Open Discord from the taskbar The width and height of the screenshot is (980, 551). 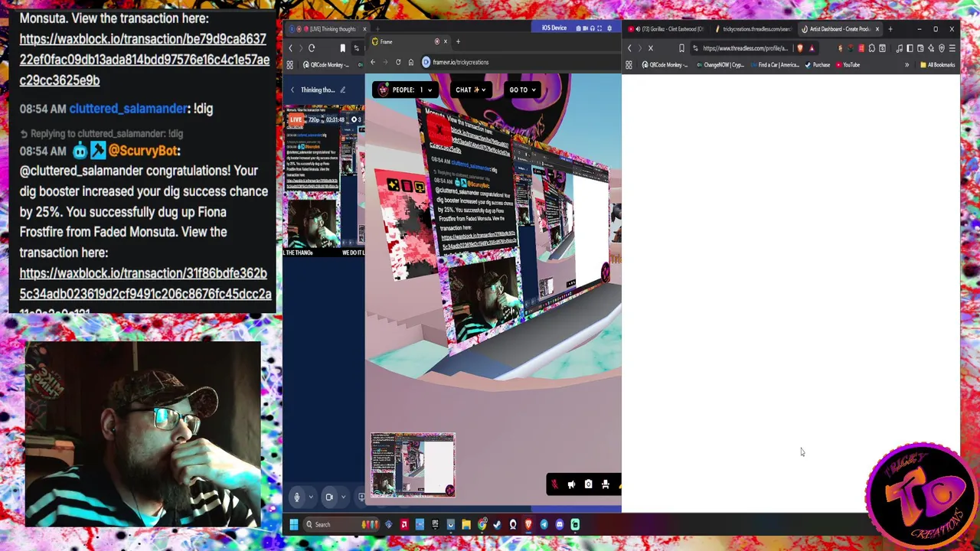[x=560, y=524]
